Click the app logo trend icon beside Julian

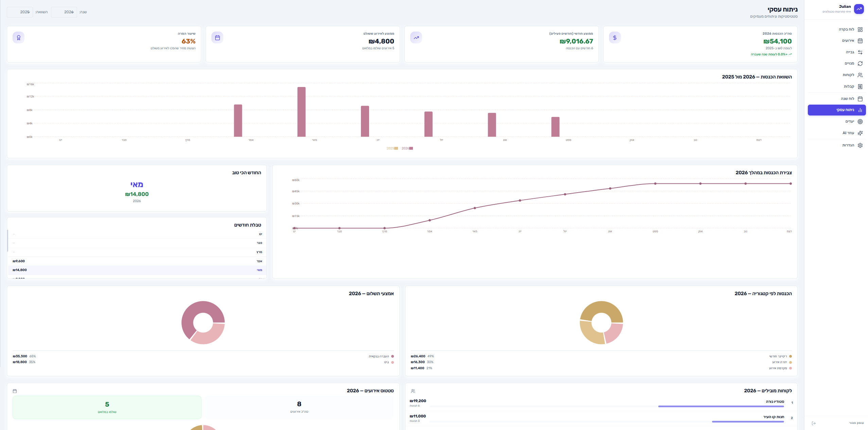click(x=859, y=9)
